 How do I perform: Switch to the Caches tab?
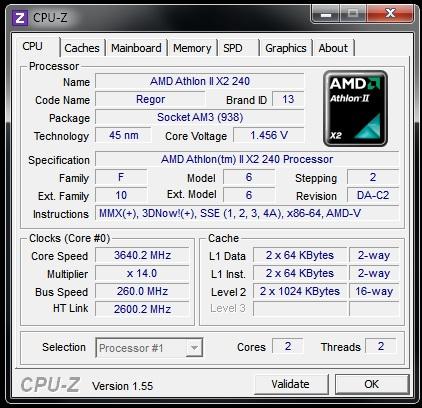coord(82,48)
